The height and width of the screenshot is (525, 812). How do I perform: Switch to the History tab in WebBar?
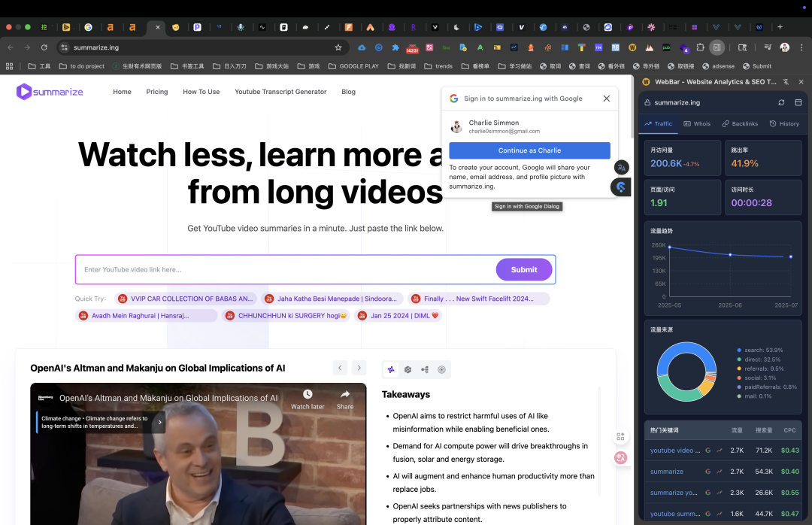point(784,124)
